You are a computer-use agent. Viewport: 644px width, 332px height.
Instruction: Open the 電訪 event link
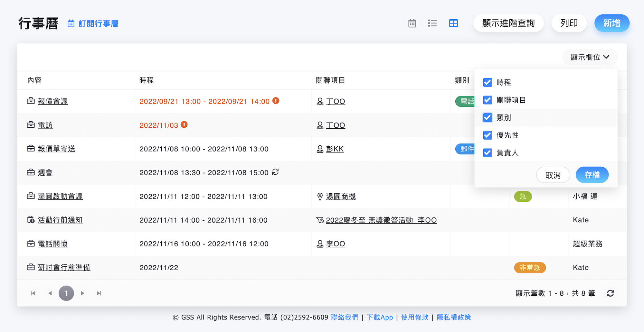[45, 125]
